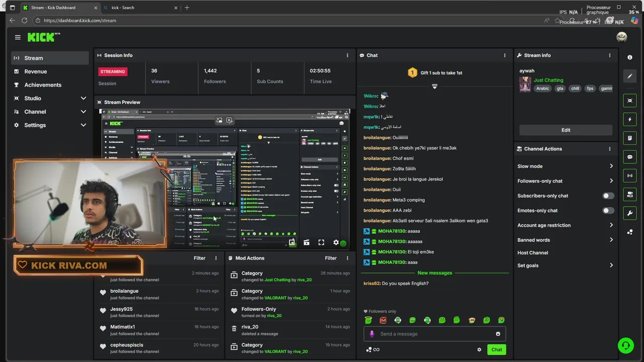The width and height of the screenshot is (644, 362).
Task: Open the profile avatar menu
Action: coord(622,37)
